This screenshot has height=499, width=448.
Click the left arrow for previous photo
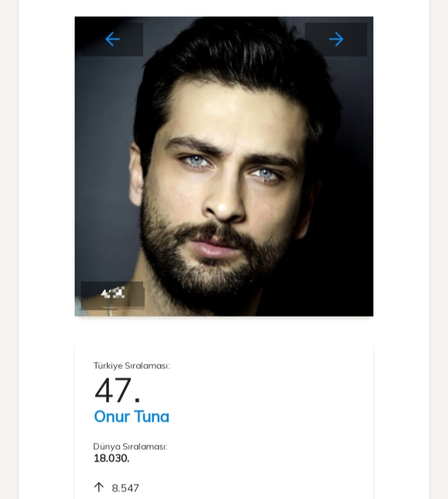pos(112,39)
